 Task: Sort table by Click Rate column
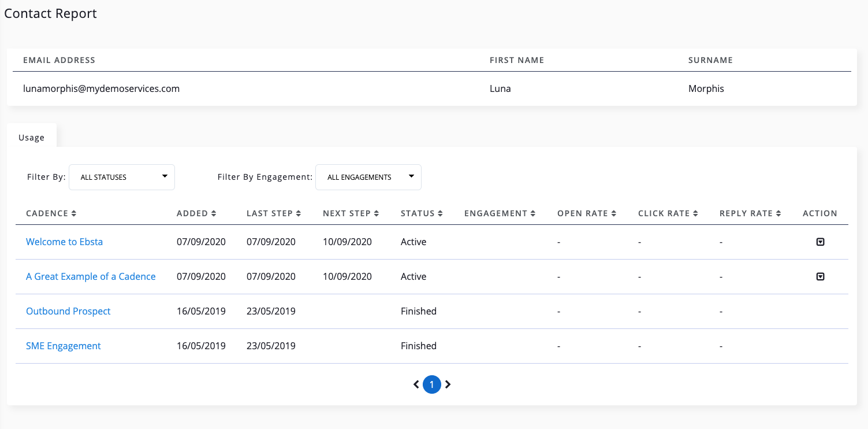tap(668, 213)
